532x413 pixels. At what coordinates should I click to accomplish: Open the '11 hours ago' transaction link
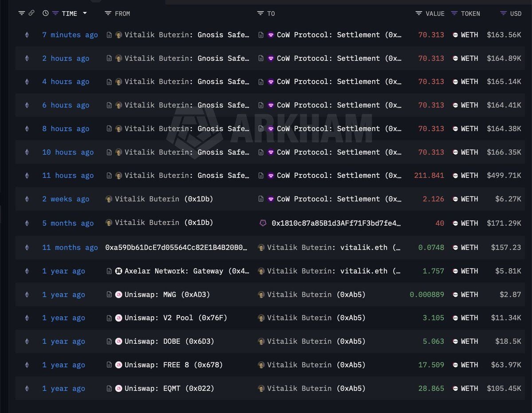coord(68,175)
